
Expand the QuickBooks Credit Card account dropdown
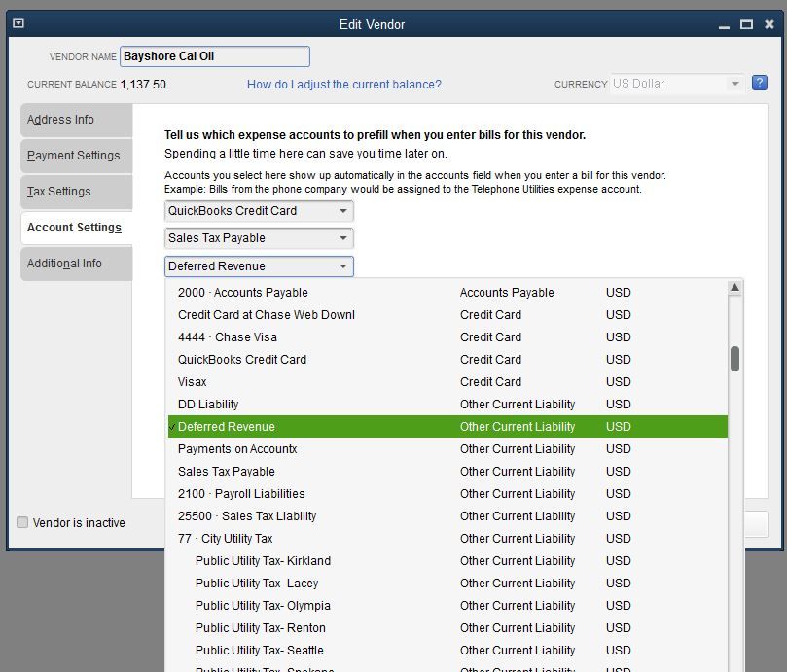pyautogui.click(x=343, y=211)
